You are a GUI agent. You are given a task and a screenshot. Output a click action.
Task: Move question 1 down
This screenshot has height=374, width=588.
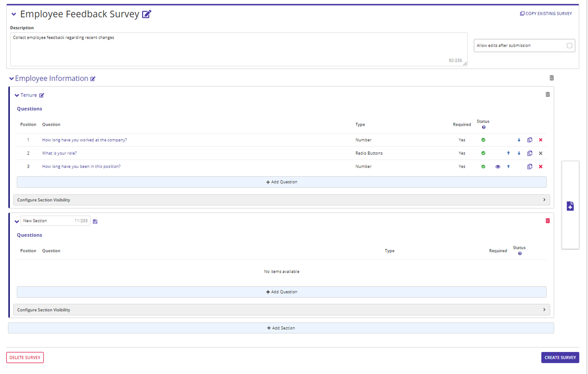(x=519, y=140)
